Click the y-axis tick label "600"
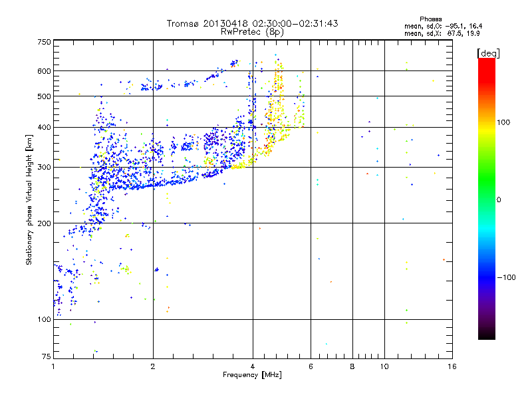This screenshot has width=532, height=399. (x=44, y=71)
